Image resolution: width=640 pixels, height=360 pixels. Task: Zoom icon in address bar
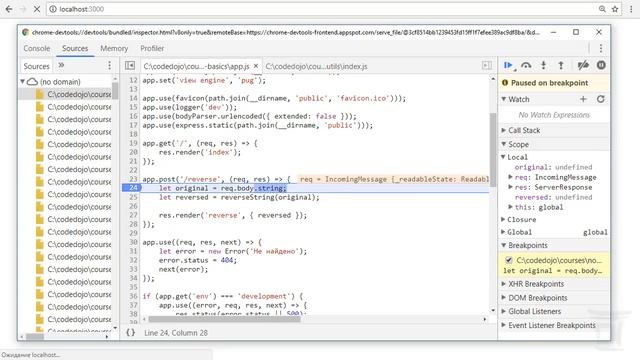[602, 9]
